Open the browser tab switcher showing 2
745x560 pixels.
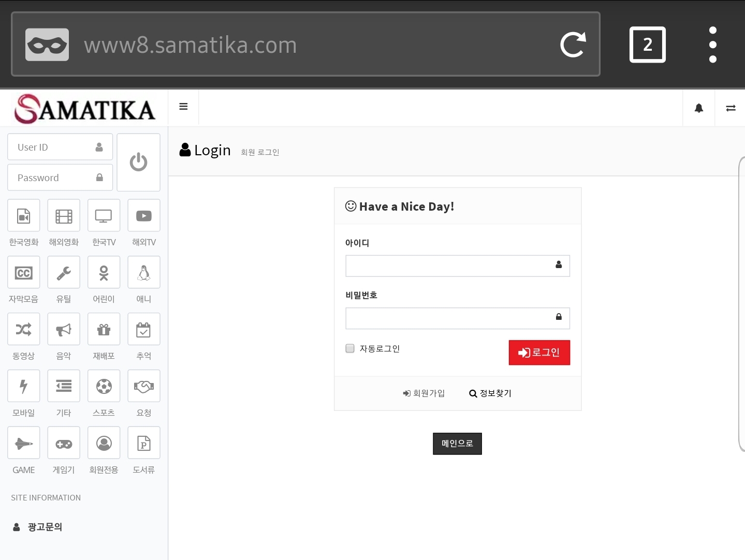click(648, 45)
